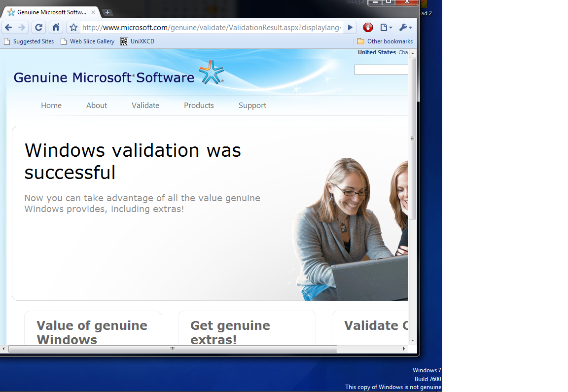Click the page search box
Viewport: 568px width, 392px height.
[382, 70]
